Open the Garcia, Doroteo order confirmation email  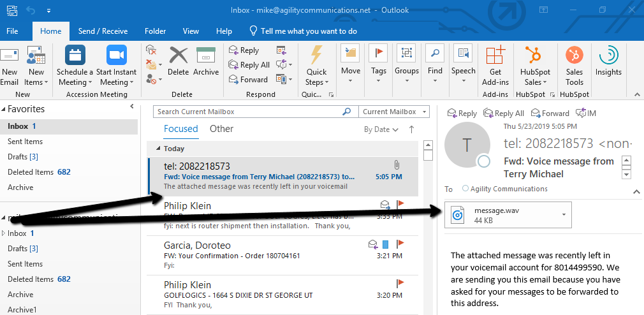point(282,256)
